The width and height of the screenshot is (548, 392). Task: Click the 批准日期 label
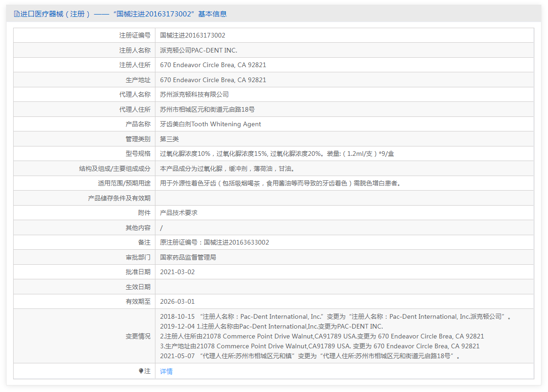pos(138,272)
